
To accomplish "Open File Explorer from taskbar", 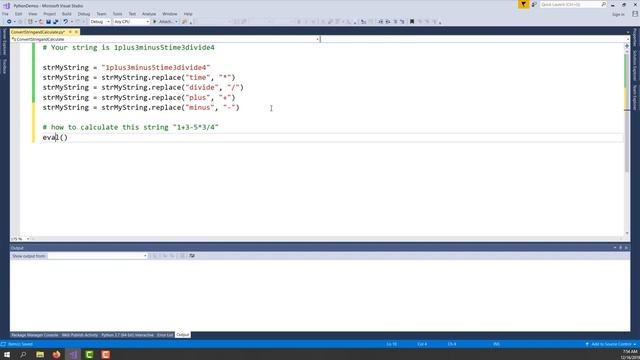I will [40, 354].
